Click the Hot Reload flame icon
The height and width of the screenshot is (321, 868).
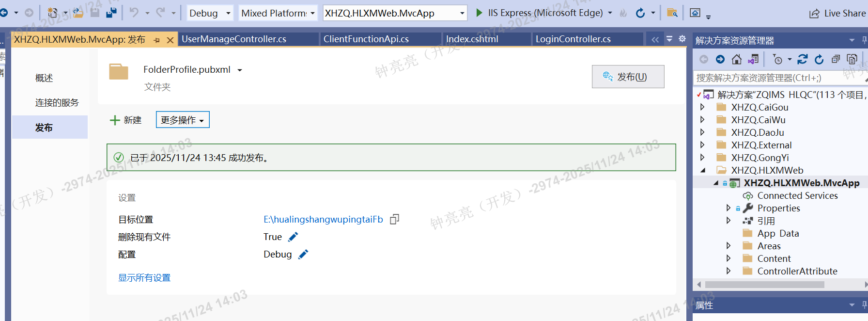click(623, 13)
